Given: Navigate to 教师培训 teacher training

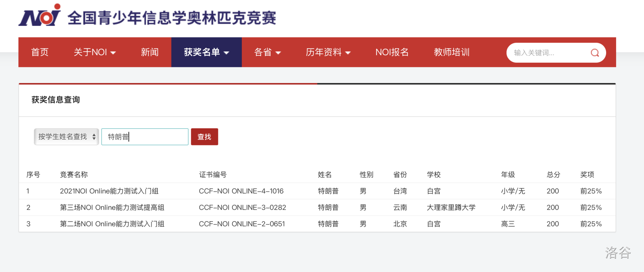Looking at the screenshot, I should click(451, 52).
